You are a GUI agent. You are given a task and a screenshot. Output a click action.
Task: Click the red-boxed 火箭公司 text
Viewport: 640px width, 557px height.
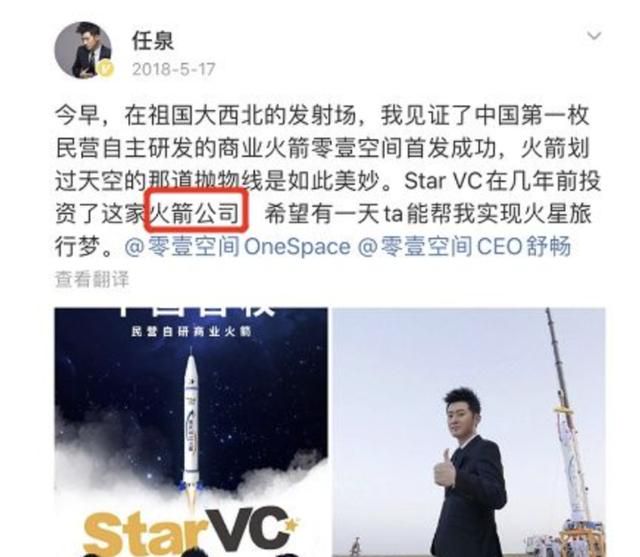(x=196, y=211)
